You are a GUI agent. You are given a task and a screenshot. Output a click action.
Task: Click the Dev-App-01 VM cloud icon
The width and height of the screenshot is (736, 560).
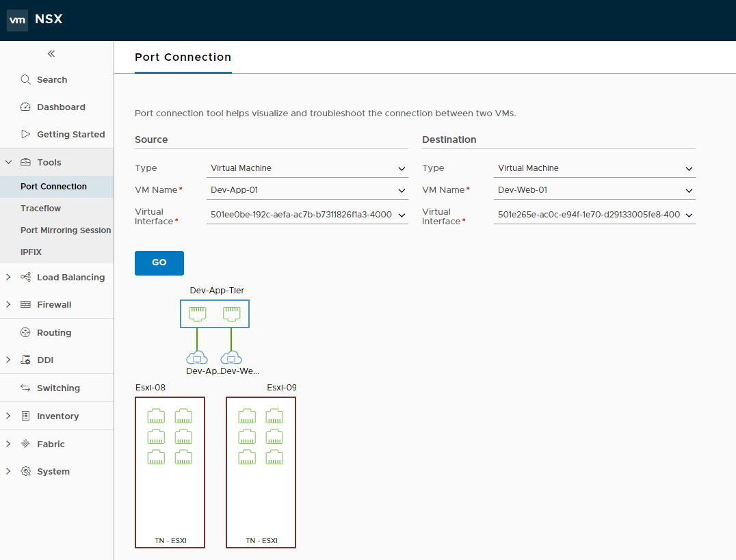click(x=196, y=358)
